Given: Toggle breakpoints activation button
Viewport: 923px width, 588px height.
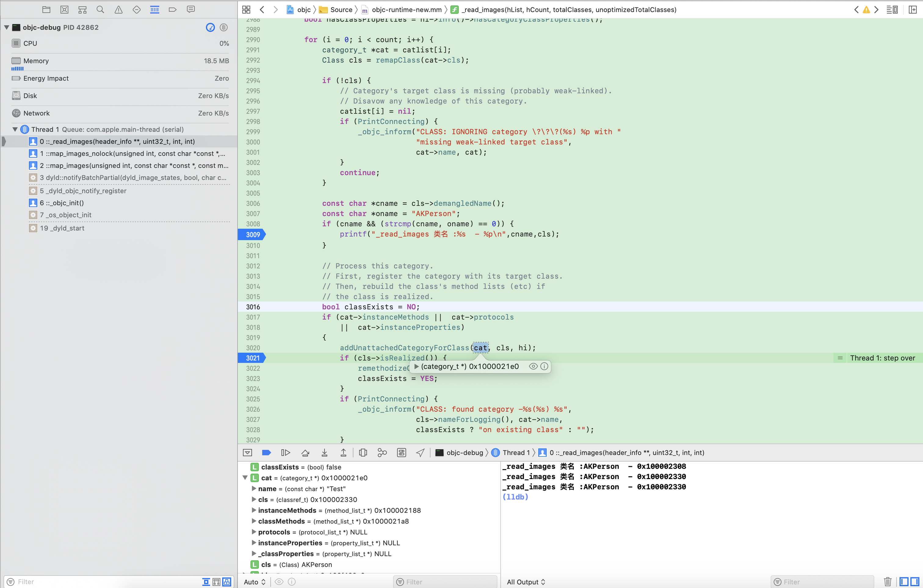Looking at the screenshot, I should coord(266,453).
